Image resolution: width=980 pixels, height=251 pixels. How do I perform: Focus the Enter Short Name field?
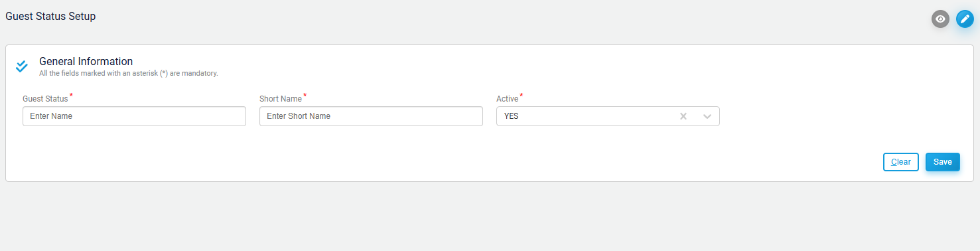point(371,116)
